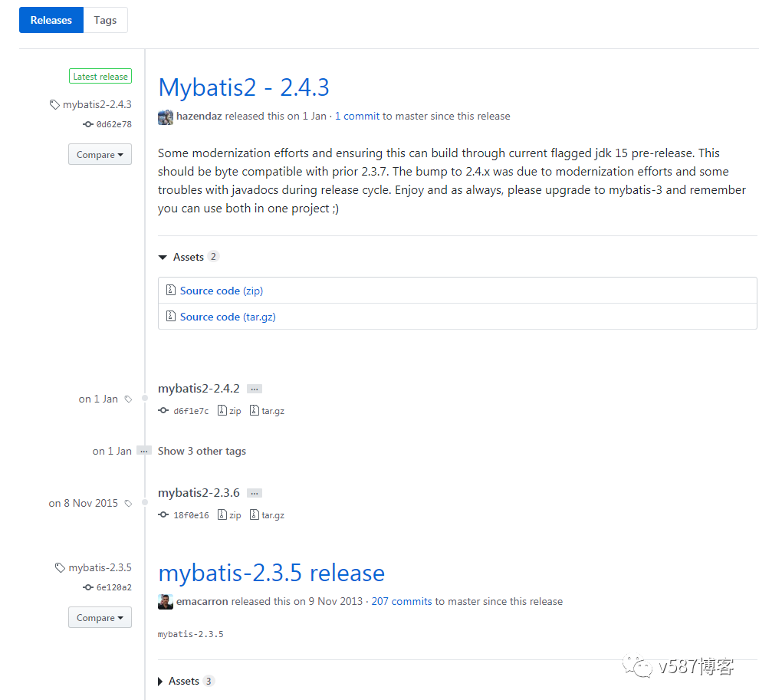Open commit 0d62e78
The width and height of the screenshot is (759, 700).
pyautogui.click(x=113, y=124)
